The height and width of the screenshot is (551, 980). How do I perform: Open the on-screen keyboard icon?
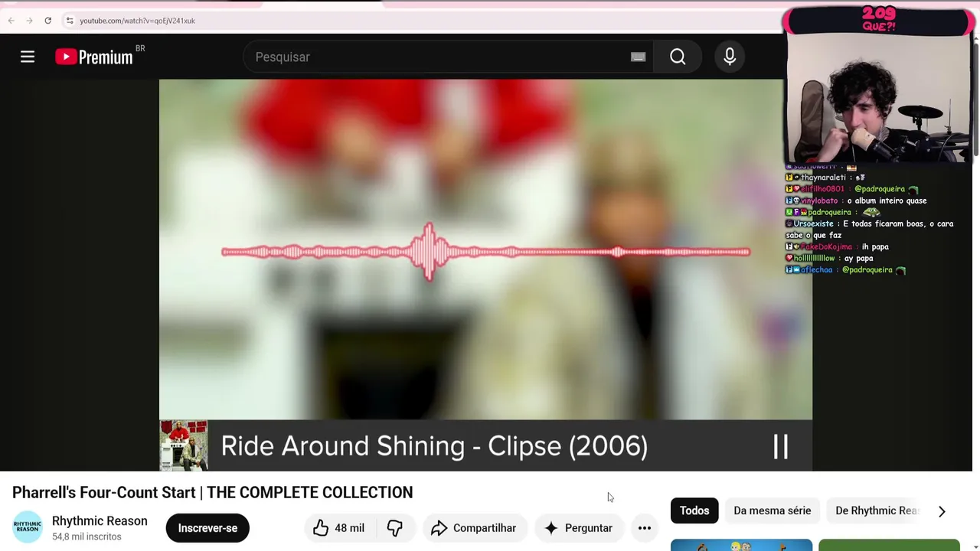[638, 57]
